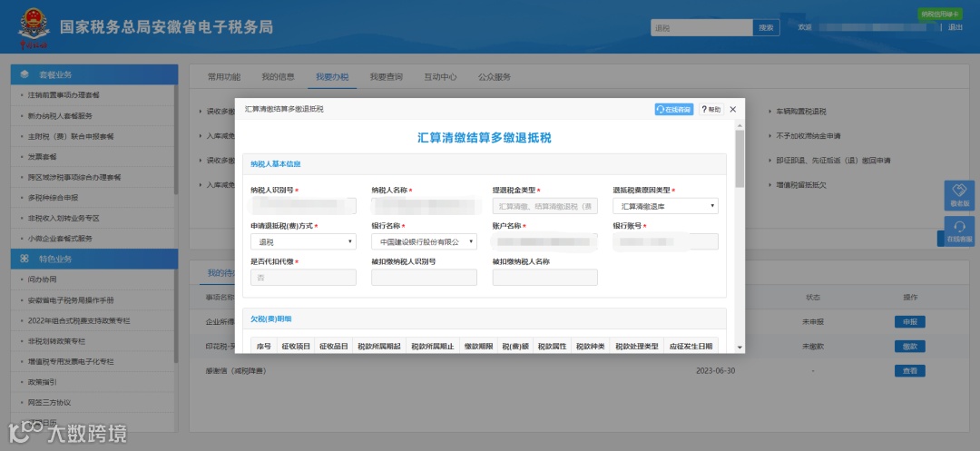Switch to the 我的信息 tab
The width and height of the screenshot is (980, 451).
point(279,77)
